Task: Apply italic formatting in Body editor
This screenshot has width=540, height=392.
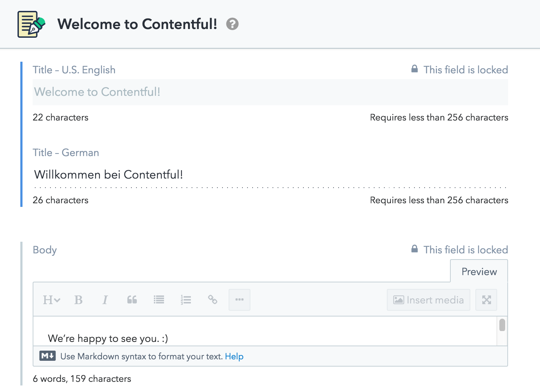Action: point(105,300)
